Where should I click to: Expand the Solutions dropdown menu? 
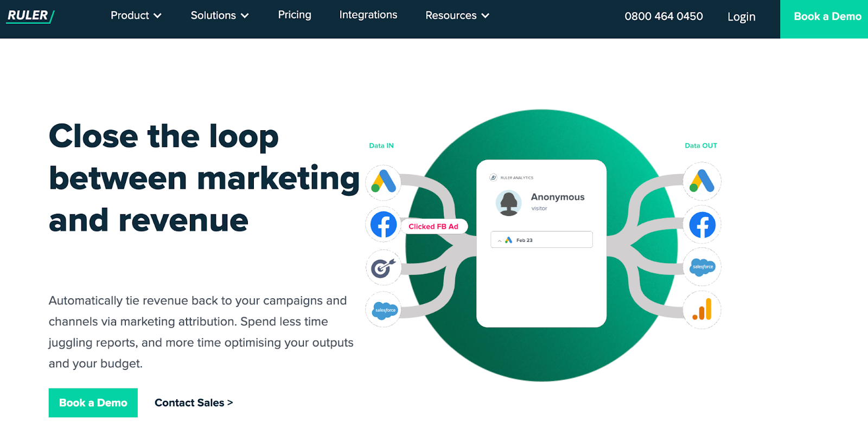tap(220, 16)
